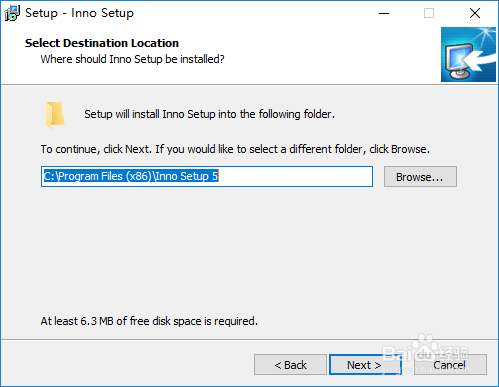Screen dimensions: 499x387
Task: Open the Browse... folder dialog
Action: [420, 177]
